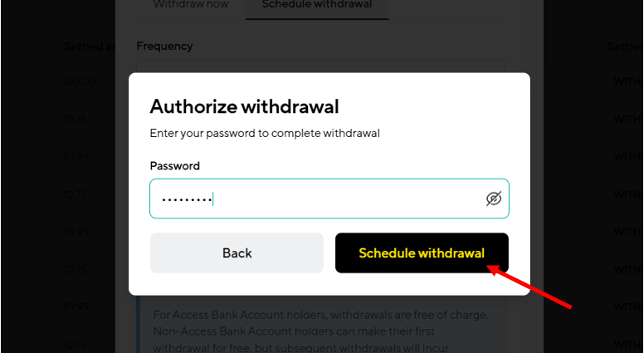This screenshot has height=353, width=644.
Task: Select the topmost 89.99 settled amount
Action: pos(76,157)
